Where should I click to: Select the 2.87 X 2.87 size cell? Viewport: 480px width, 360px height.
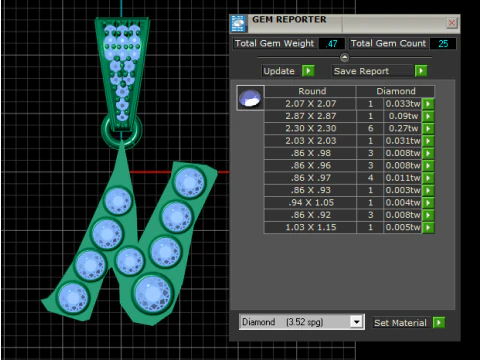310,116
